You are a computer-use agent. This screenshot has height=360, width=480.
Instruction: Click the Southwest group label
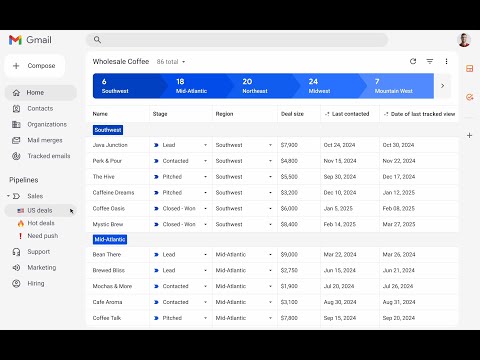108,130
